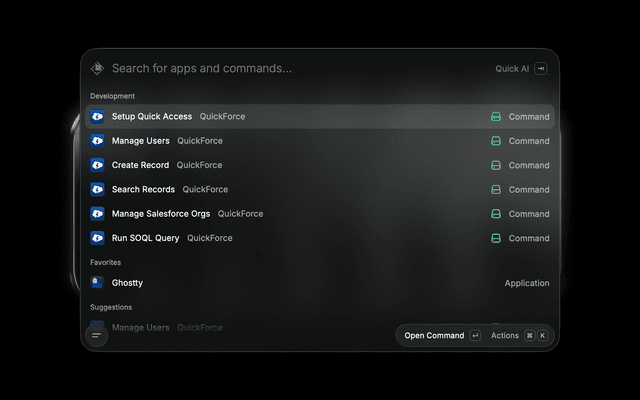The height and width of the screenshot is (400, 640).
Task: Click the Return key icon beside Open Command
Action: (x=475, y=336)
